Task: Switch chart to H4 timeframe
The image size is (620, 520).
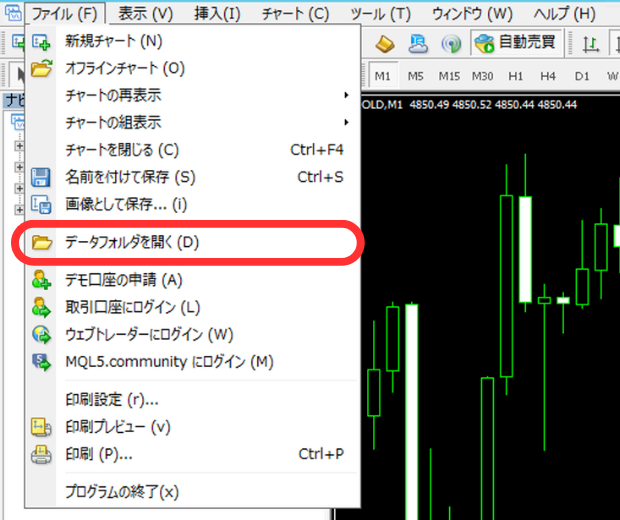Action: click(x=548, y=76)
